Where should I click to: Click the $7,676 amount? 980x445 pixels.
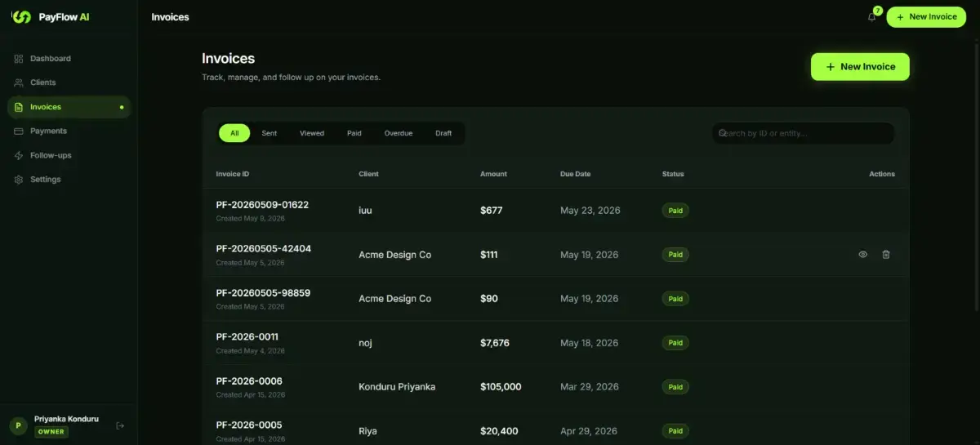coord(495,343)
